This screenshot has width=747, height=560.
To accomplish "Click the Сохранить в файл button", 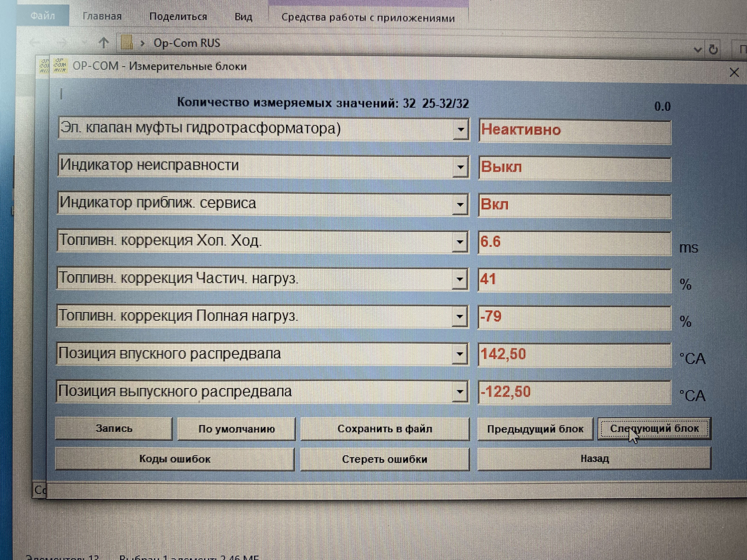I will 384,429.
